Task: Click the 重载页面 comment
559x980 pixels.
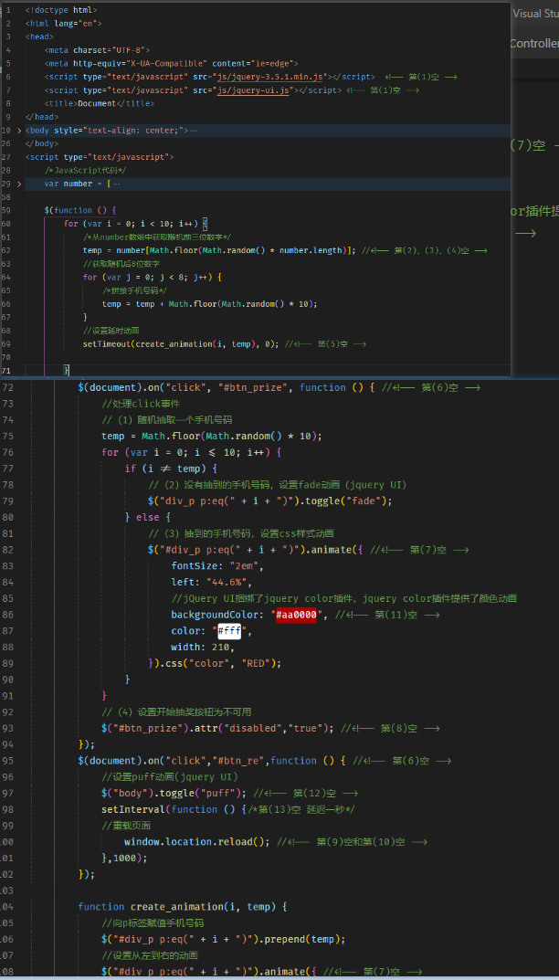Action: [x=126, y=827]
